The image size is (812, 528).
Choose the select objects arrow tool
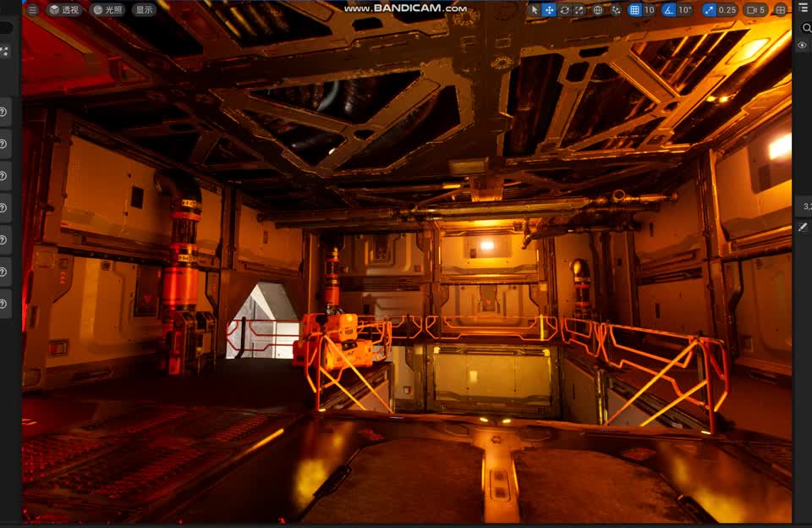pos(535,10)
